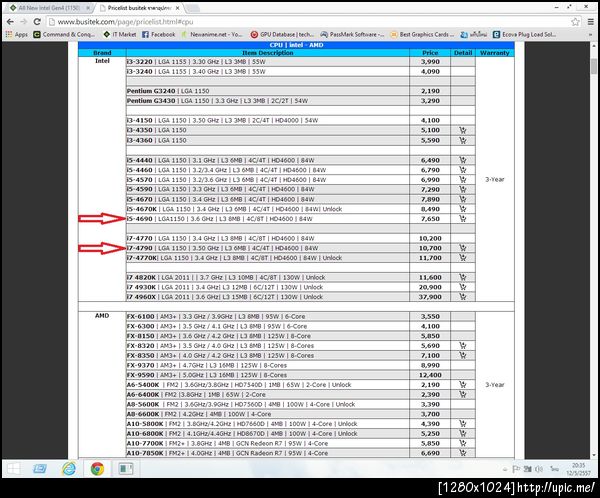Click the i3-3220 item description
600x498 pixels.
tap(196, 62)
